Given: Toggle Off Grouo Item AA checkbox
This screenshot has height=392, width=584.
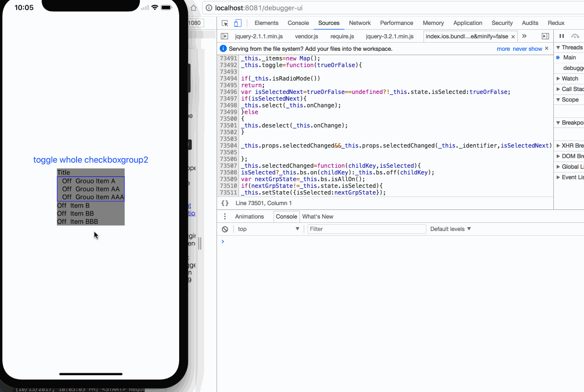Looking at the screenshot, I should 91,189.
